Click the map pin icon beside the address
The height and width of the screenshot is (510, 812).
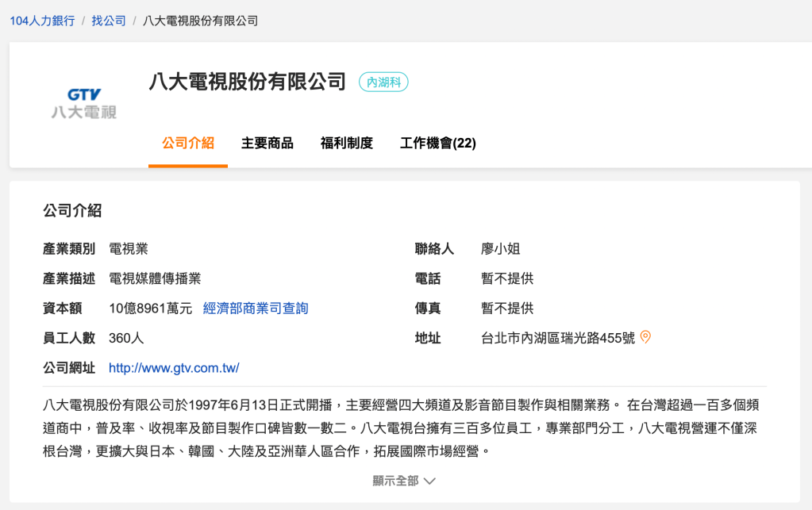coord(645,337)
